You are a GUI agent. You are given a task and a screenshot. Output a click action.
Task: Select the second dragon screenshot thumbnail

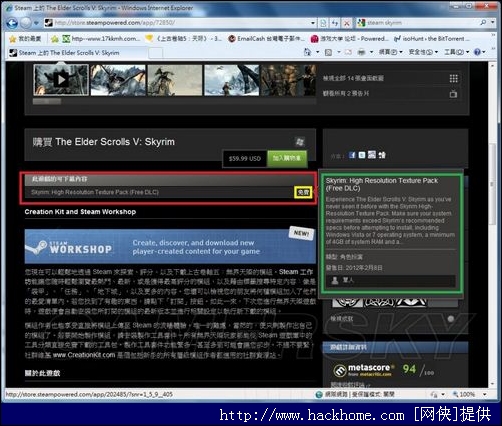pyautogui.click(x=118, y=80)
